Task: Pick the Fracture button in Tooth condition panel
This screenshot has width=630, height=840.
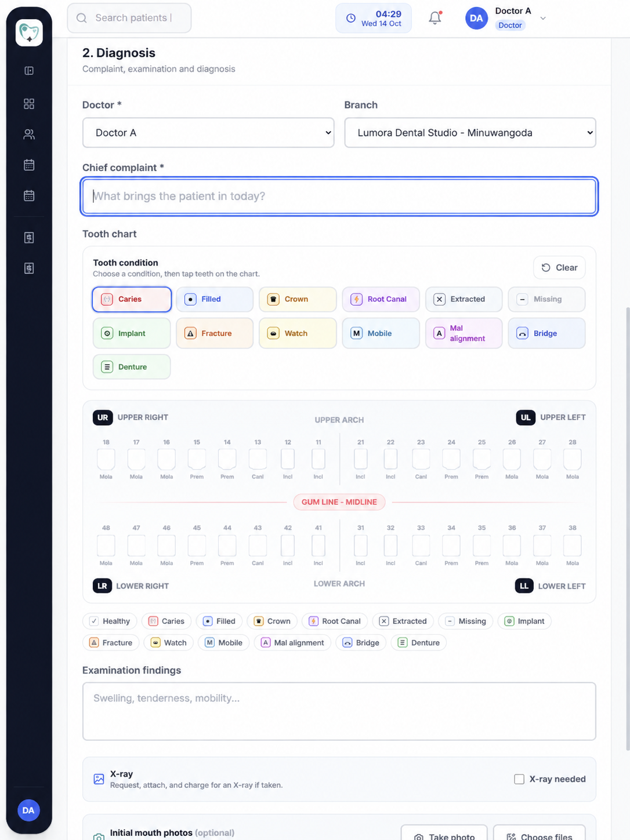Action: click(x=215, y=333)
